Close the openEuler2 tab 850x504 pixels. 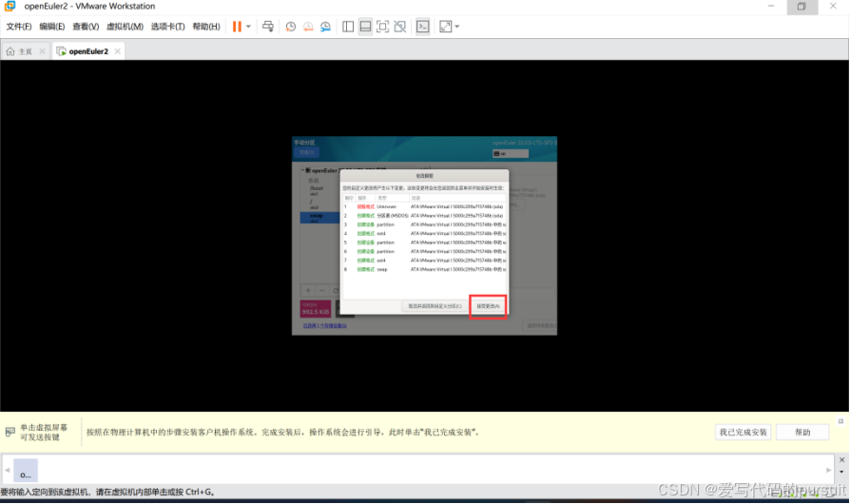click(x=117, y=51)
